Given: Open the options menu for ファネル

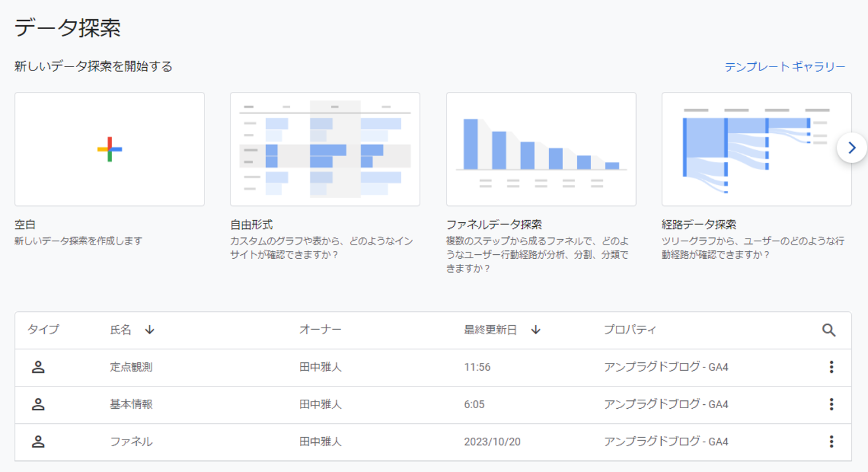Looking at the screenshot, I should tap(831, 442).
